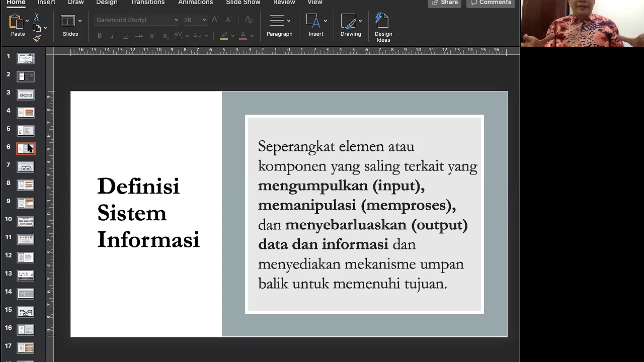
Task: Click the Drawing brush icon
Action: pos(348,21)
